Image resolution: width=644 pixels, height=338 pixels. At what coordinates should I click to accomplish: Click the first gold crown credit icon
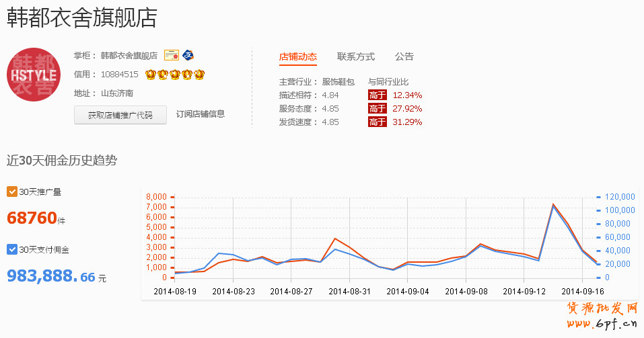pyautogui.click(x=150, y=75)
